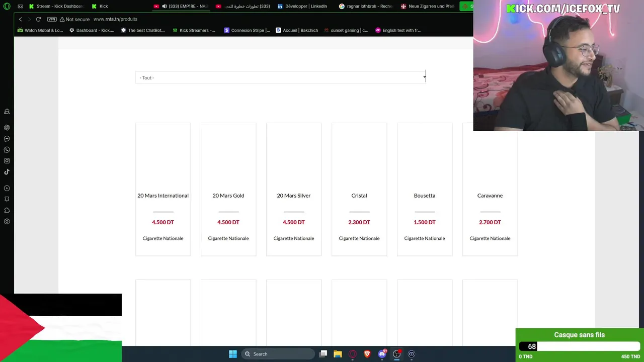Select the 20 Mars Gold product name

pyautogui.click(x=228, y=196)
